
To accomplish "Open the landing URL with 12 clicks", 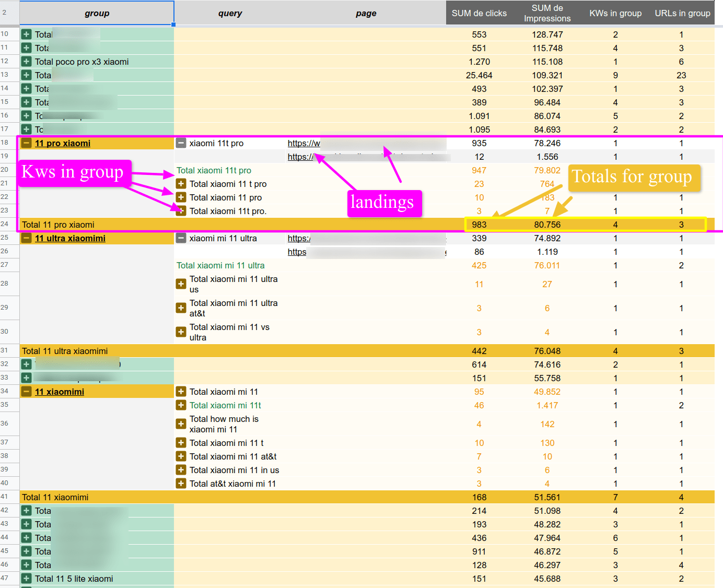I will tap(301, 157).
